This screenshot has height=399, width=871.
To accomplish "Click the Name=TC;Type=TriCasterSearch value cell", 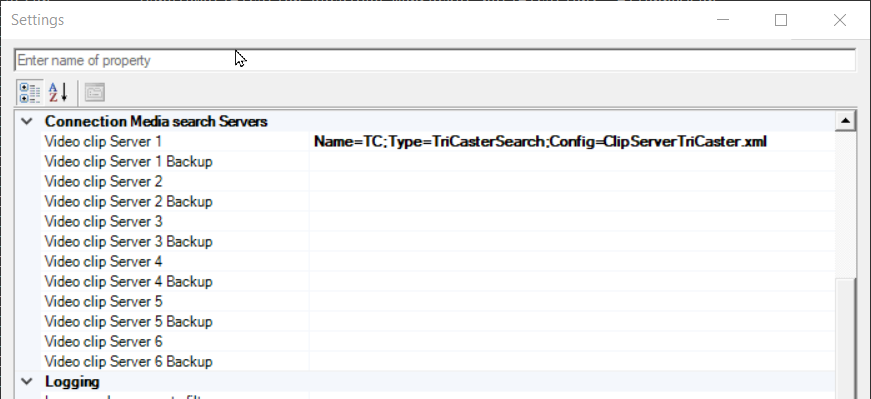I will click(x=572, y=142).
